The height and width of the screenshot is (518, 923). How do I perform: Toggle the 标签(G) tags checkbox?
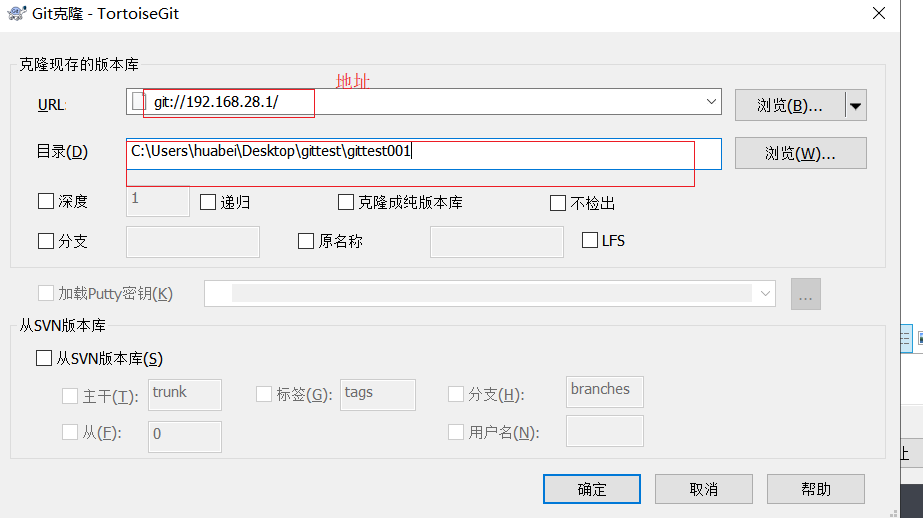coord(264,394)
